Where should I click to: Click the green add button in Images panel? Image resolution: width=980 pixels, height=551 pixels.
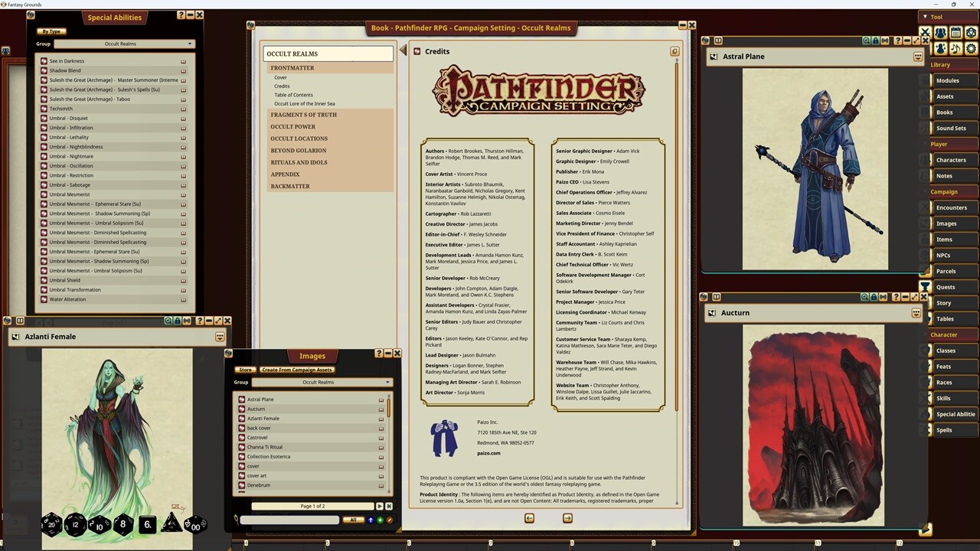coord(380,520)
